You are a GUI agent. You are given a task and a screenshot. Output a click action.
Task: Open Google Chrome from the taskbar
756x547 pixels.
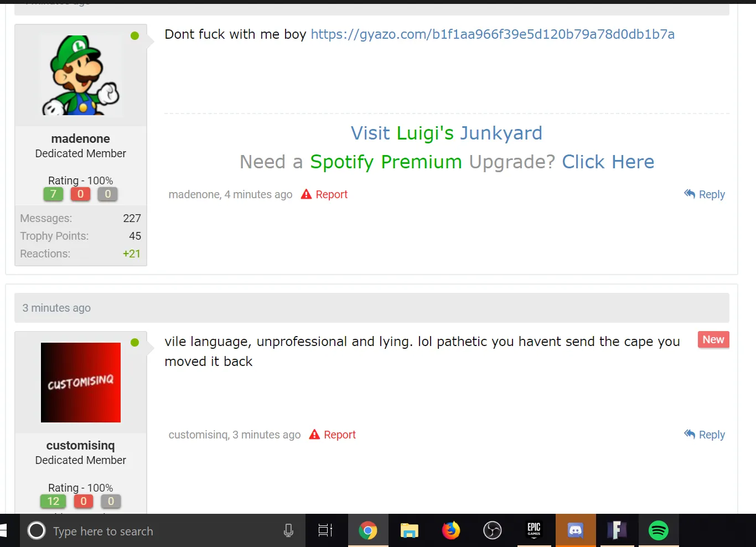point(368,530)
